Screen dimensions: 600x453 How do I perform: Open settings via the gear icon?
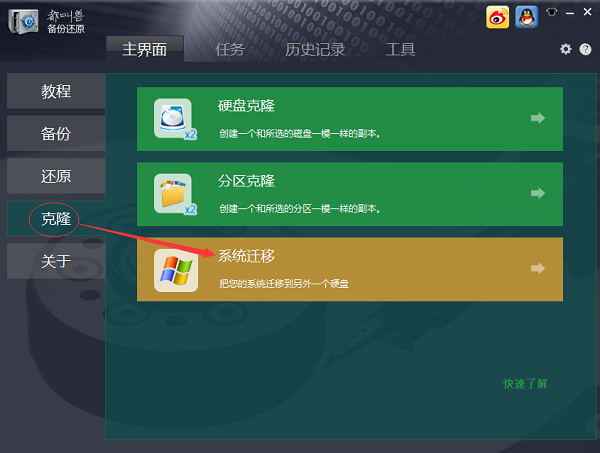pyautogui.click(x=566, y=49)
